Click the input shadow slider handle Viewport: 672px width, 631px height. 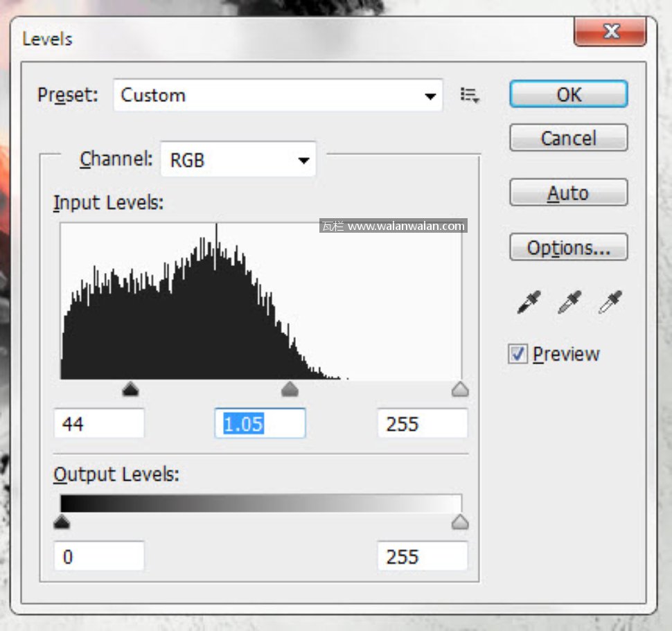[x=130, y=390]
